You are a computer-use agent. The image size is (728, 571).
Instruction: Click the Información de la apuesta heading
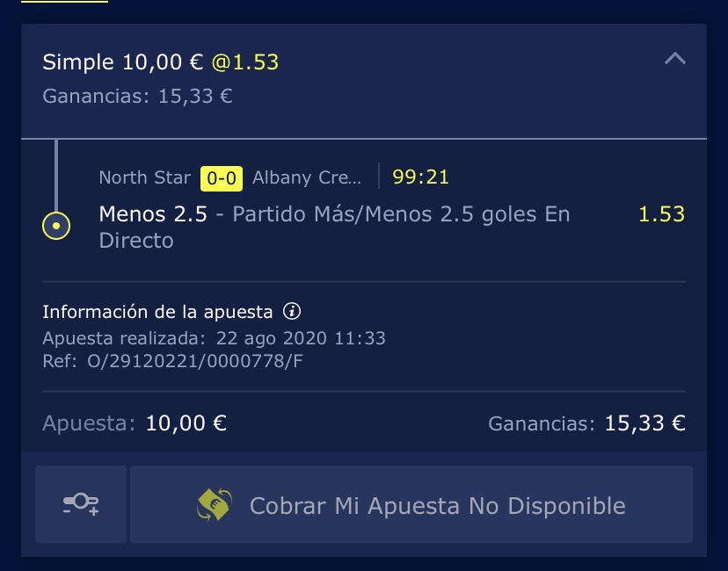[x=157, y=312]
